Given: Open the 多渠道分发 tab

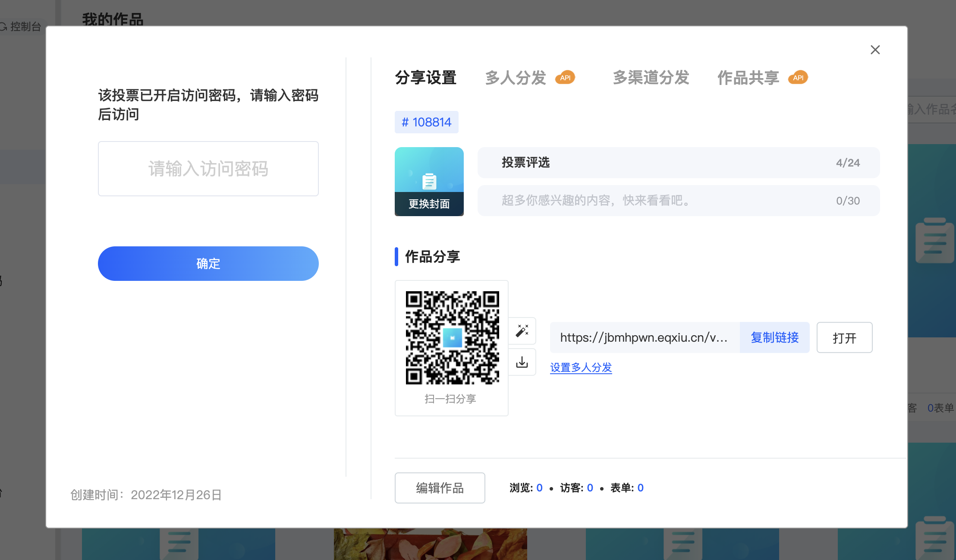Looking at the screenshot, I should [651, 78].
